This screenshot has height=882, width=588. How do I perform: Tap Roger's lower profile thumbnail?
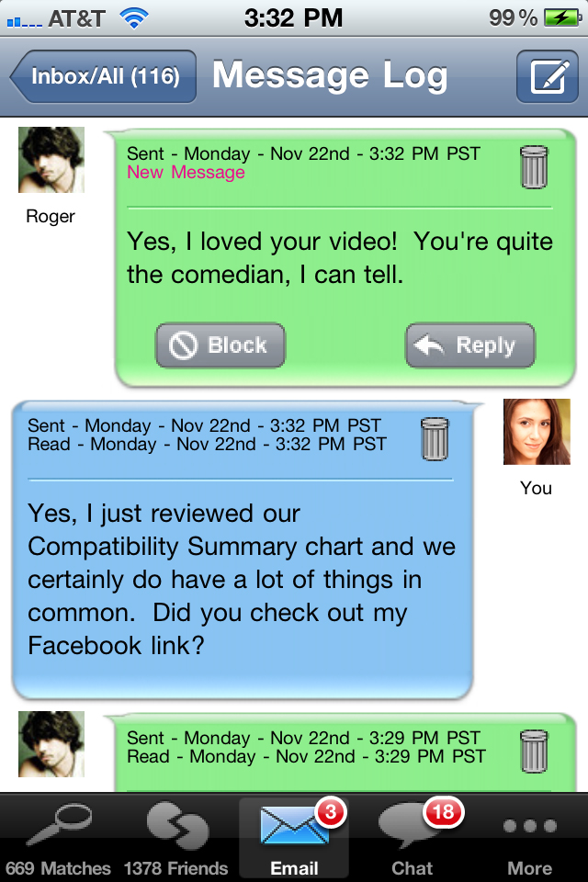(x=51, y=744)
